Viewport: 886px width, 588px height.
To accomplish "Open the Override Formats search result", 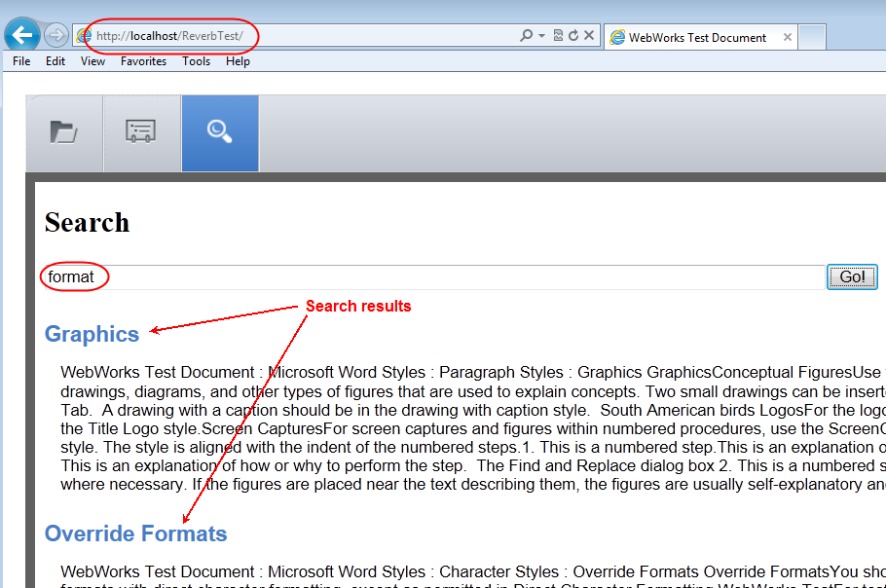I will pos(135,533).
